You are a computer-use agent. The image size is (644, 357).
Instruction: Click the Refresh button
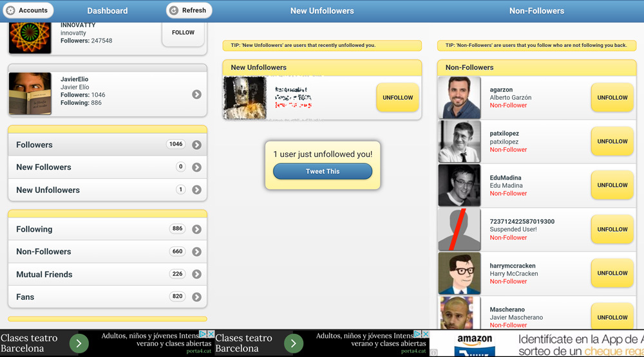click(189, 10)
